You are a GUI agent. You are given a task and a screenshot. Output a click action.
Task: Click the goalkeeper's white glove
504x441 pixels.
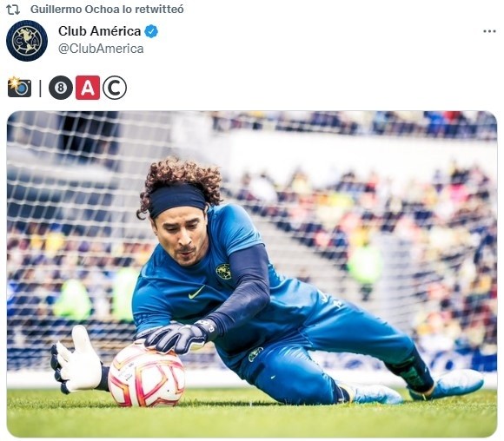pos(77,359)
